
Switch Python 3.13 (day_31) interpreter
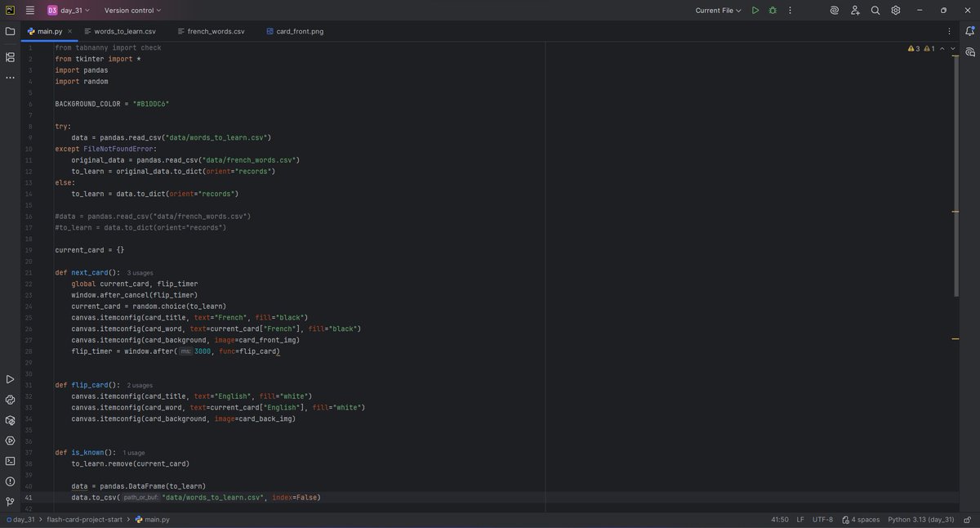click(x=923, y=519)
